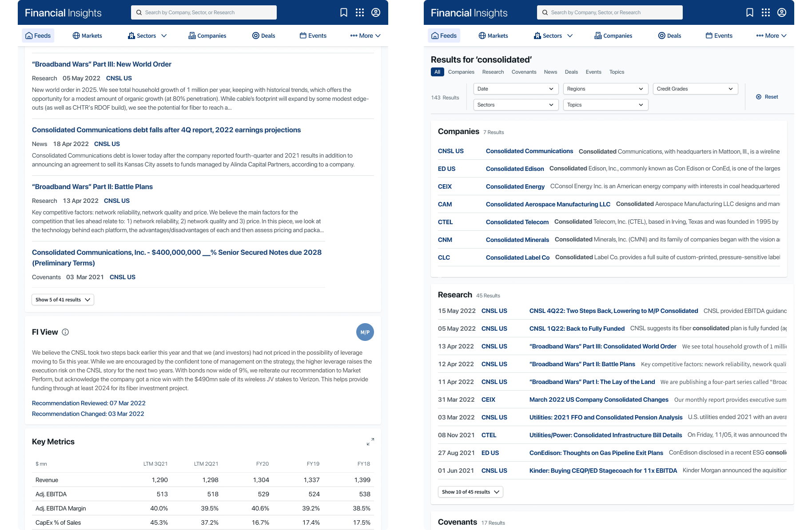Viewport: 812px width, 530px height.
Task: Open Consolidated Energy company result
Action: pos(515,186)
